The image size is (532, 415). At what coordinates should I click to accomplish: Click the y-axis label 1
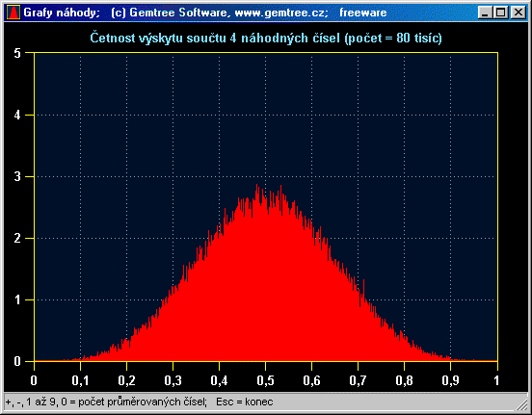coord(17,300)
